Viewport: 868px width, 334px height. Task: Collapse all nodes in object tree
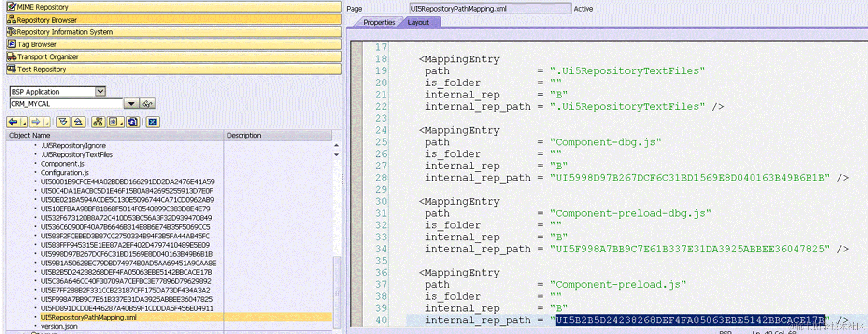(78, 122)
